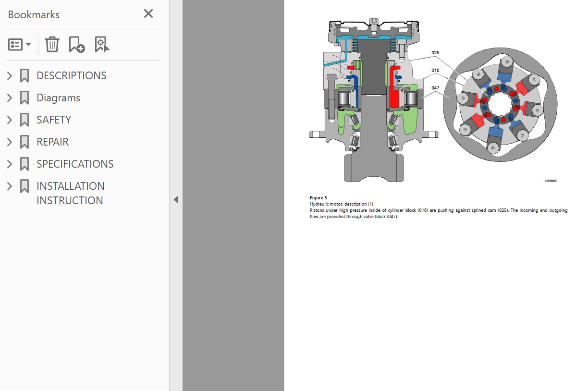Click the bookmark icon beside SPECIFICATIONS

[x=24, y=164]
